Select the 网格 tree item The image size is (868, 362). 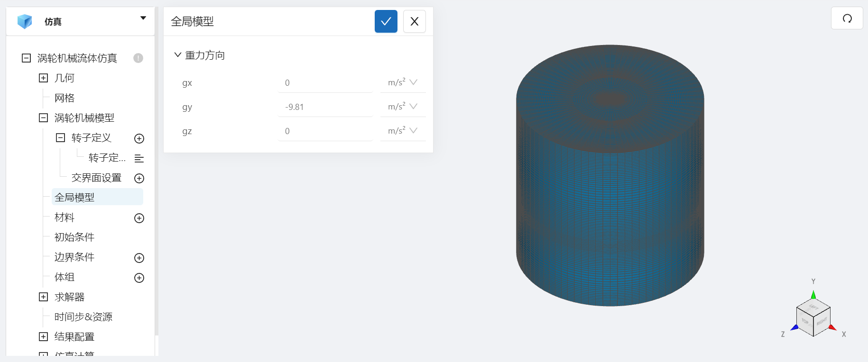tap(65, 98)
